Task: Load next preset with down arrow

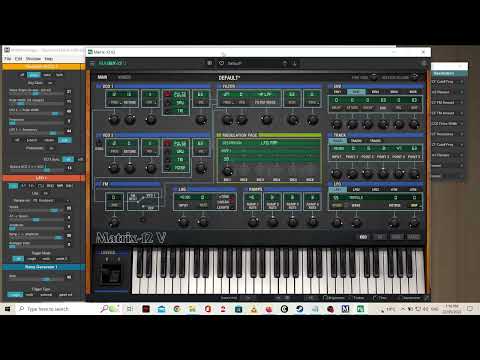Action: 295,63
